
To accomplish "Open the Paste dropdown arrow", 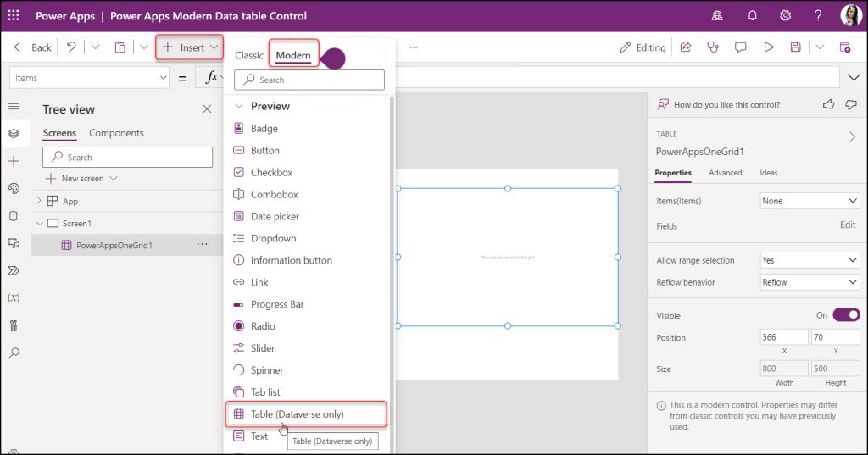I will [x=144, y=47].
